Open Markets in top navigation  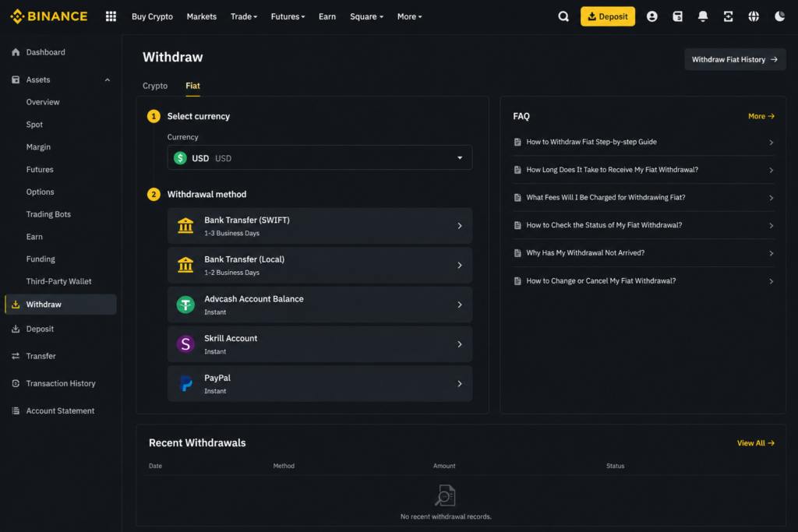[x=202, y=16]
